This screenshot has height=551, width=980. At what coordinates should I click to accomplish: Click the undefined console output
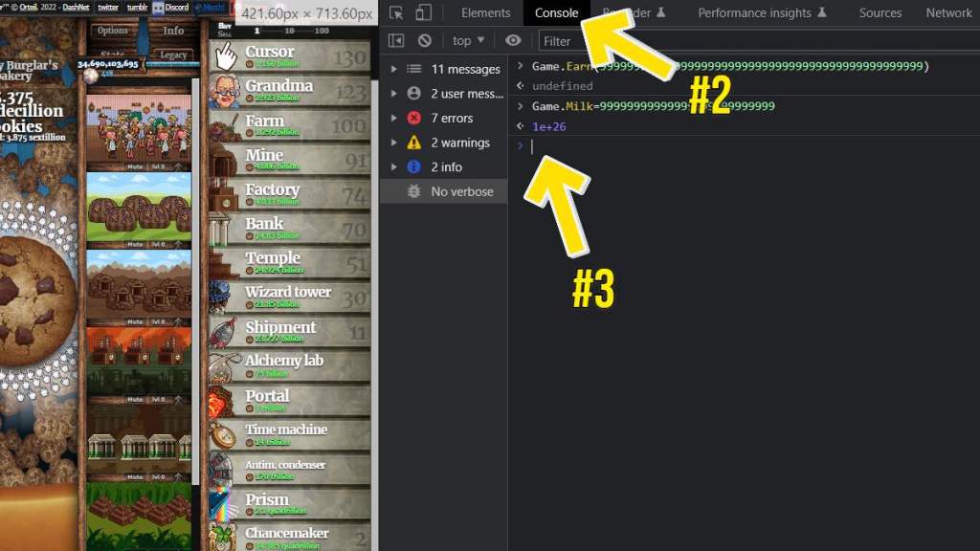coord(562,85)
